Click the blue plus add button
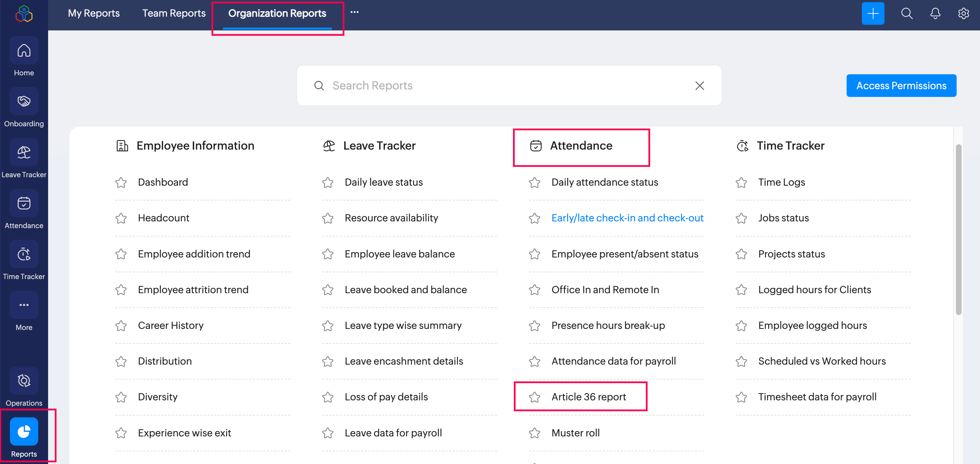980x464 pixels. 872,13
